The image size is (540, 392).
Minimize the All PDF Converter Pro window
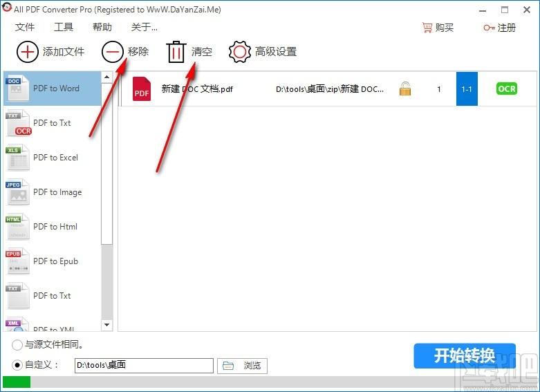coord(483,10)
